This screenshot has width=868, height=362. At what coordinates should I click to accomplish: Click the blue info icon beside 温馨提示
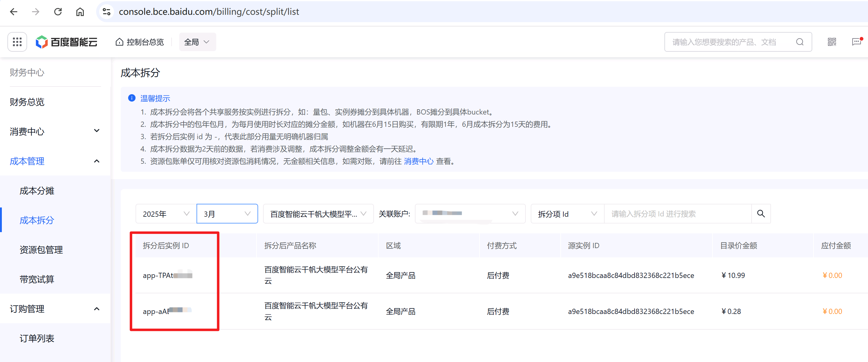pyautogui.click(x=132, y=98)
